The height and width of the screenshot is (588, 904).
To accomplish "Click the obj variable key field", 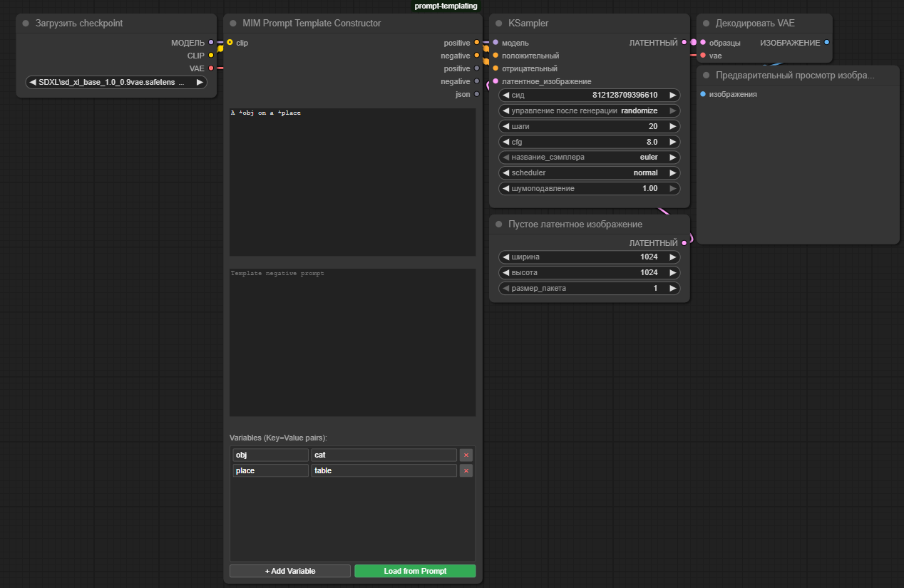I will (x=270, y=455).
